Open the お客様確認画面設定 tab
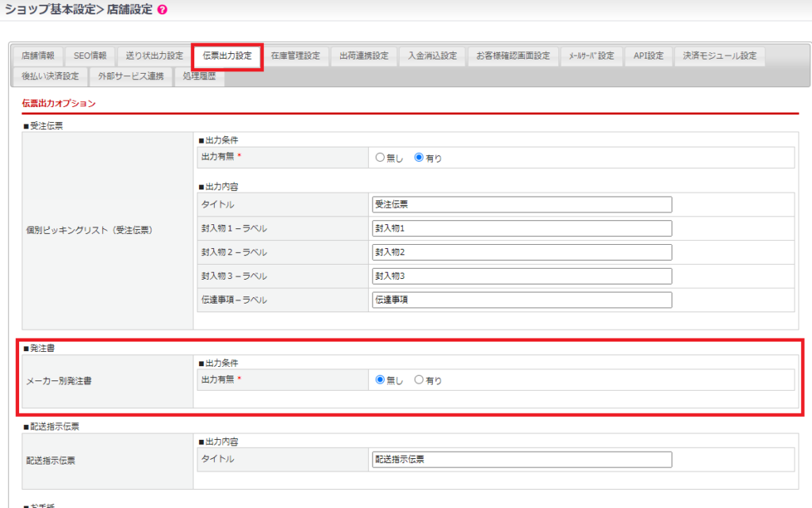 click(x=513, y=56)
